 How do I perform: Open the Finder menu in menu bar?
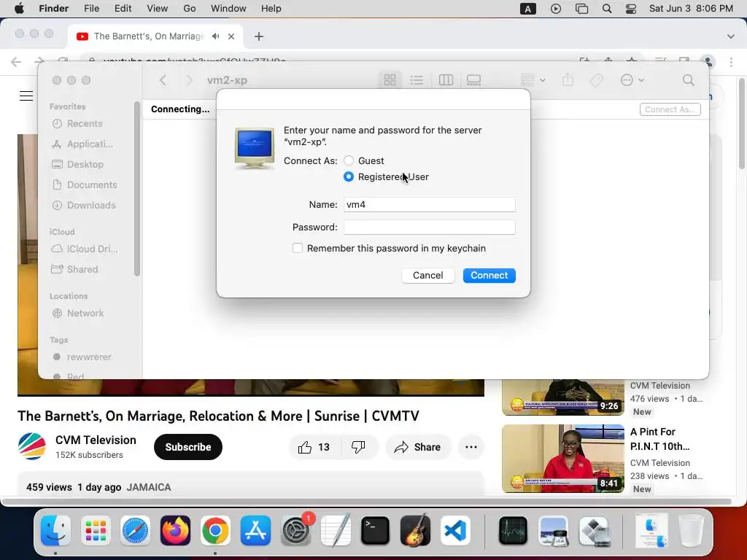[x=53, y=9]
